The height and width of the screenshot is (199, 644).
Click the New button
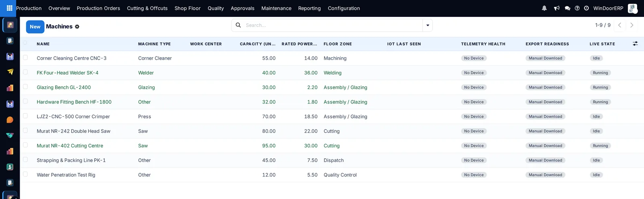(35, 27)
